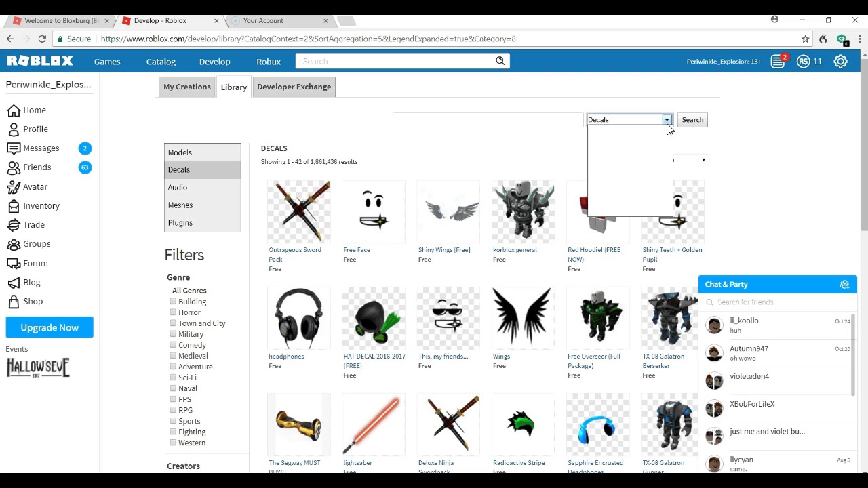The height and width of the screenshot is (488, 868).
Task: Open the Shop bag icon in the sidebar
Action: click(x=14, y=302)
